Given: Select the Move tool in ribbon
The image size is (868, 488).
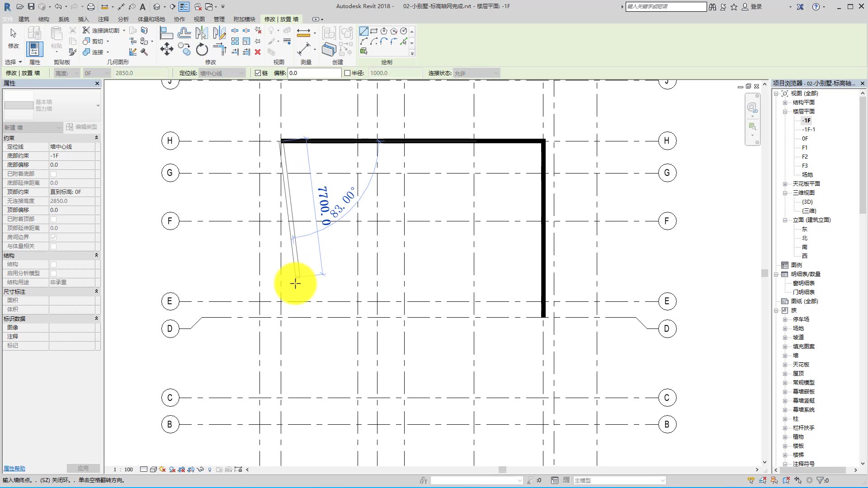Looking at the screenshot, I should [x=166, y=49].
